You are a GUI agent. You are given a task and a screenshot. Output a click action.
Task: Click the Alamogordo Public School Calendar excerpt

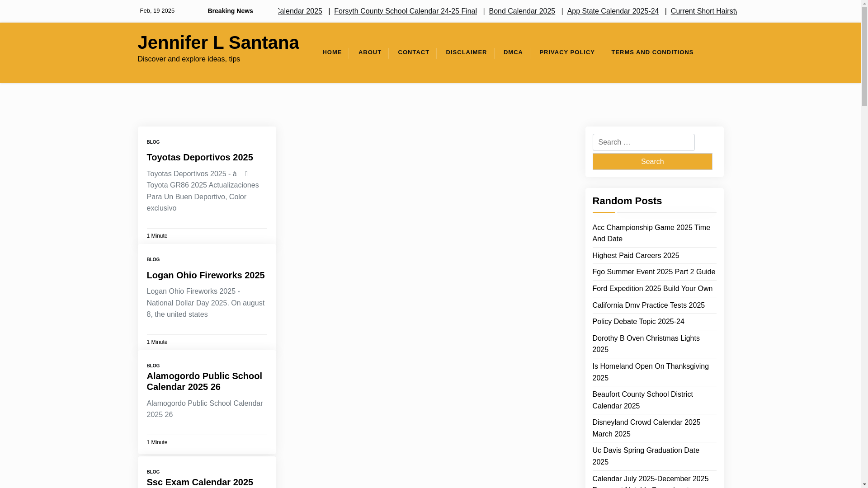click(x=204, y=409)
